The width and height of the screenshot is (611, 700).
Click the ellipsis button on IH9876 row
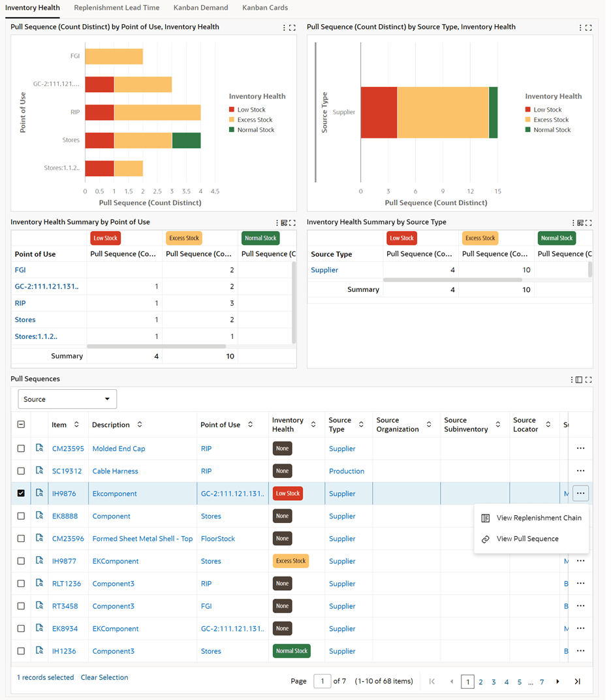581,493
